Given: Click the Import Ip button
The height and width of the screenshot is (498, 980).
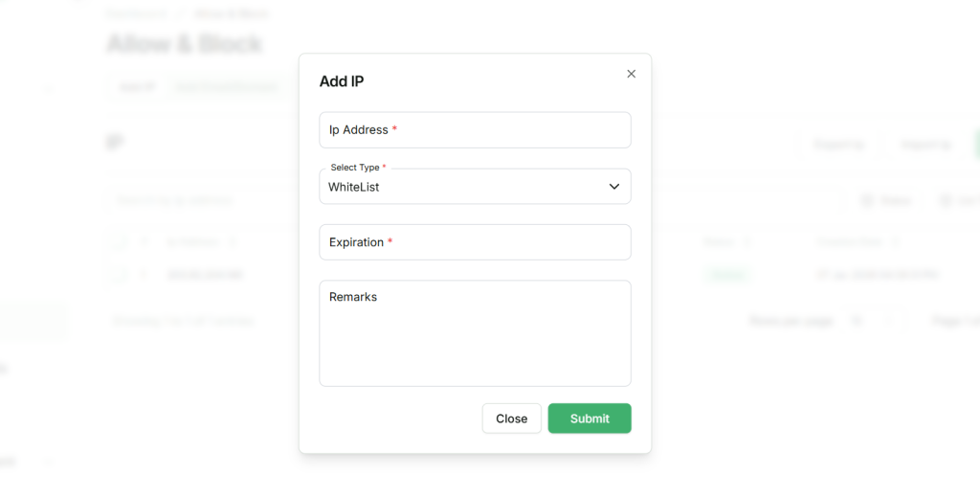Looking at the screenshot, I should click(x=925, y=145).
